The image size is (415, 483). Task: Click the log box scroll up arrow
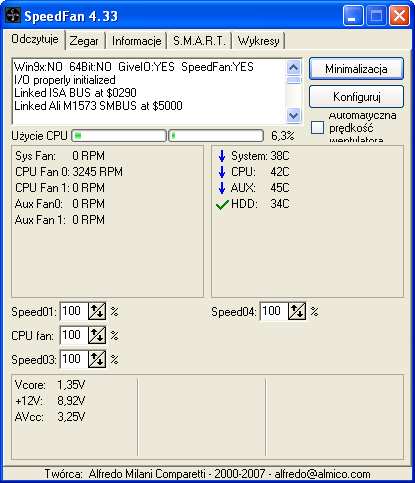click(294, 68)
